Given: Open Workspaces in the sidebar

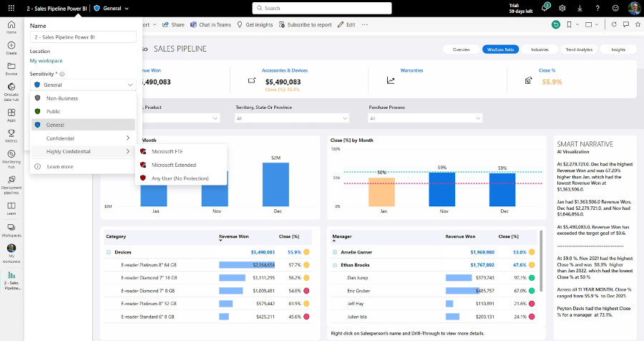Looking at the screenshot, I should (11, 231).
